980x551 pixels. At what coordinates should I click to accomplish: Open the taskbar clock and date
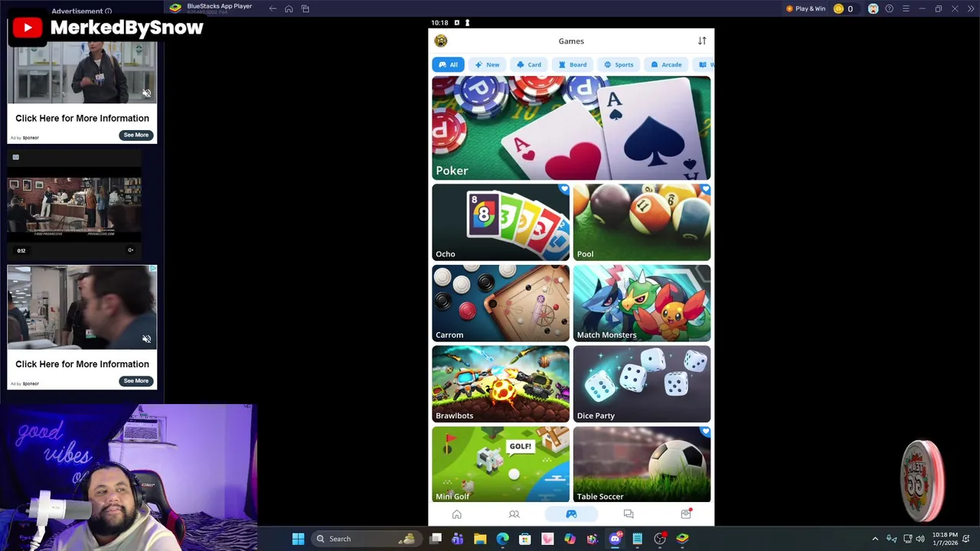[945, 539]
